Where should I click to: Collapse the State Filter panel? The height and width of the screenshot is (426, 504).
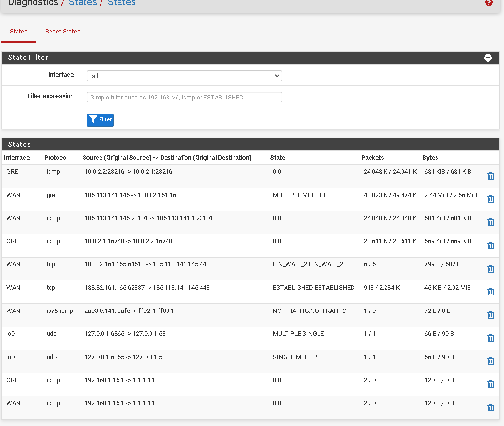[487, 58]
